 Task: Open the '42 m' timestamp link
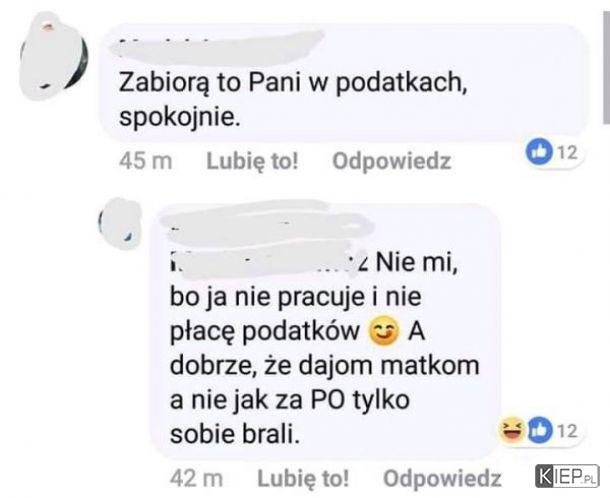[196, 479]
